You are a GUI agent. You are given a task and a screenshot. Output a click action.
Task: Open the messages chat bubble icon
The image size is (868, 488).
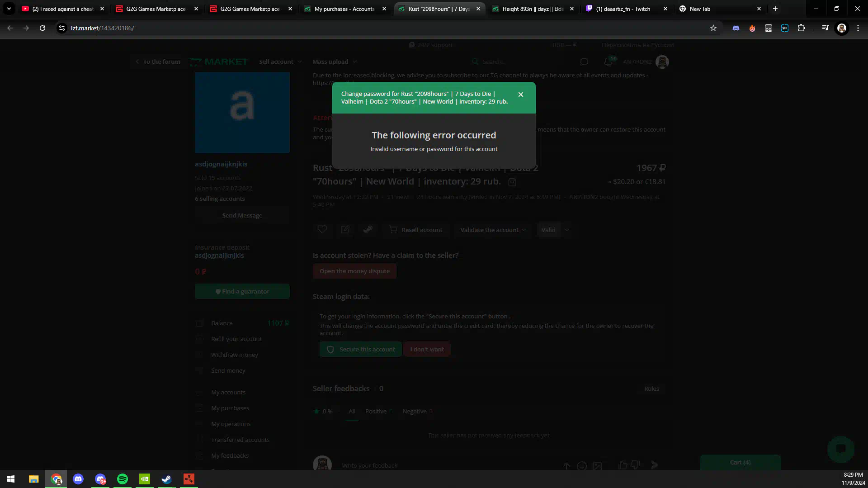(x=584, y=62)
